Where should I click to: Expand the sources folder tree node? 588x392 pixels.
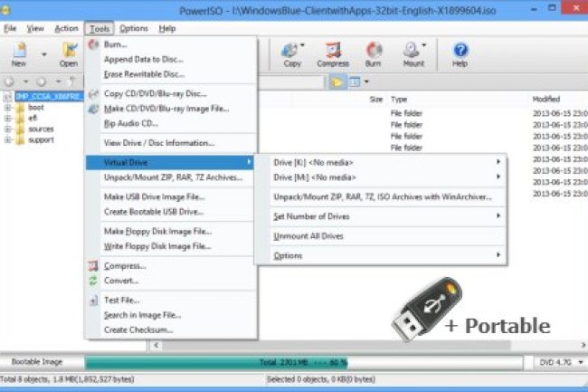pos(8,129)
